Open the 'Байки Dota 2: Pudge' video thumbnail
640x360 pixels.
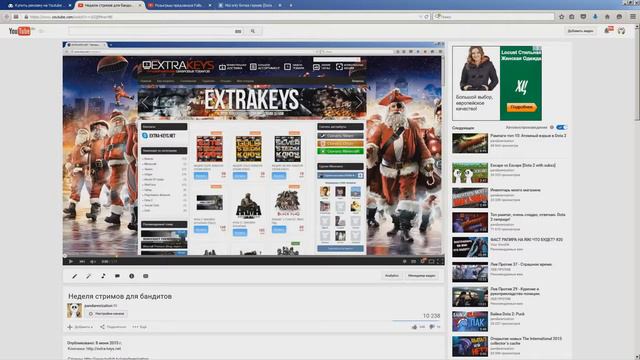(470, 322)
